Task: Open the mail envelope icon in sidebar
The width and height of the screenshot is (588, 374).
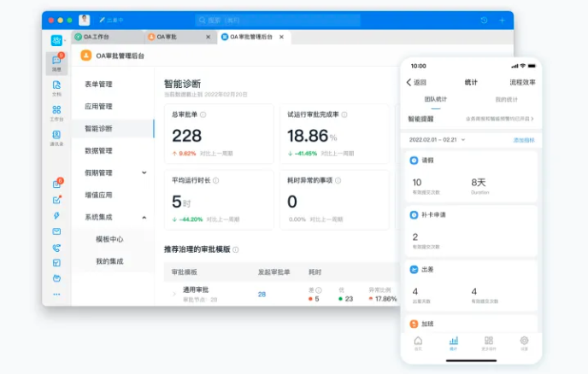Action: coord(56,231)
